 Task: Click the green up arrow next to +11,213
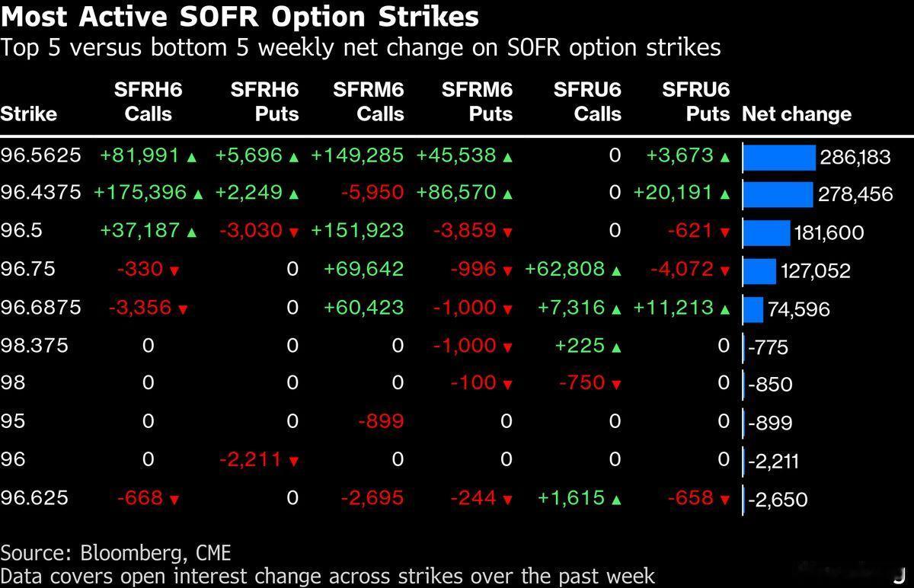click(x=725, y=308)
